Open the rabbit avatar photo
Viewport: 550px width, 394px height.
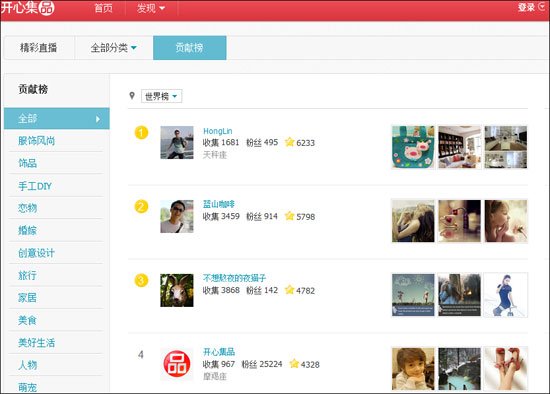click(x=177, y=291)
